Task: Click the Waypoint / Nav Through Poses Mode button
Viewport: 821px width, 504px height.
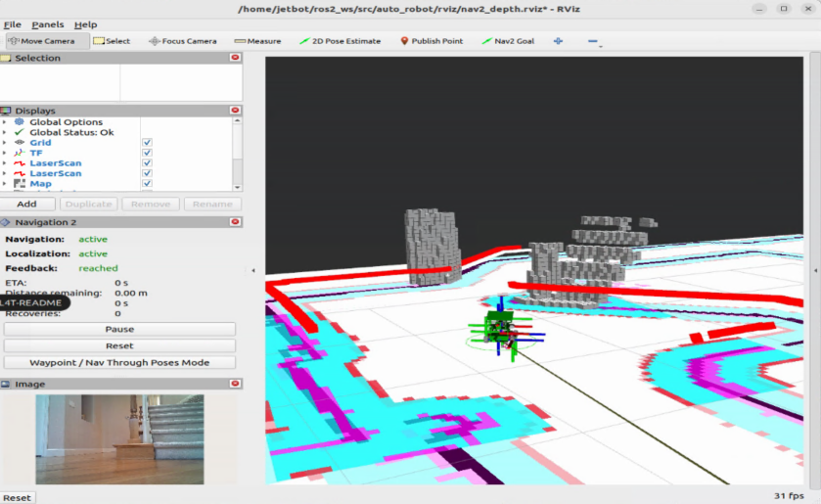Action: pyautogui.click(x=119, y=362)
